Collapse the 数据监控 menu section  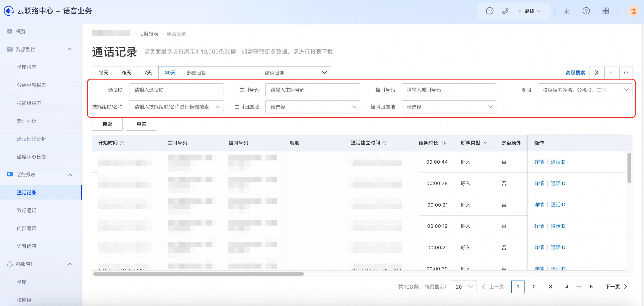click(x=70, y=49)
